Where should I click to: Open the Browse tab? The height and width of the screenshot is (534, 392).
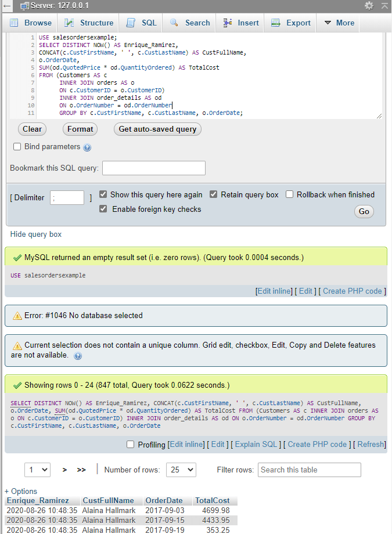pos(31,23)
